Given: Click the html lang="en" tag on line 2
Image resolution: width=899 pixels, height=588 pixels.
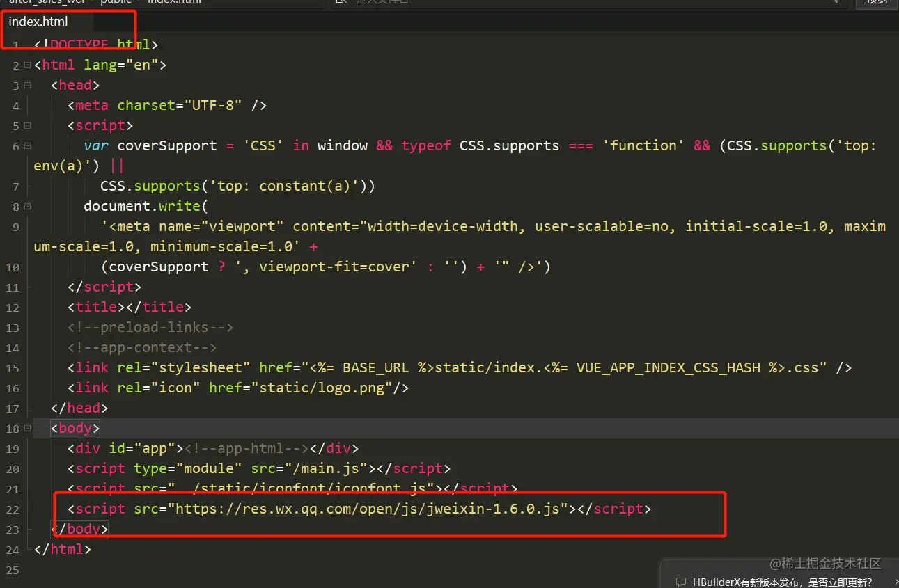Looking at the screenshot, I should pyautogui.click(x=100, y=65).
